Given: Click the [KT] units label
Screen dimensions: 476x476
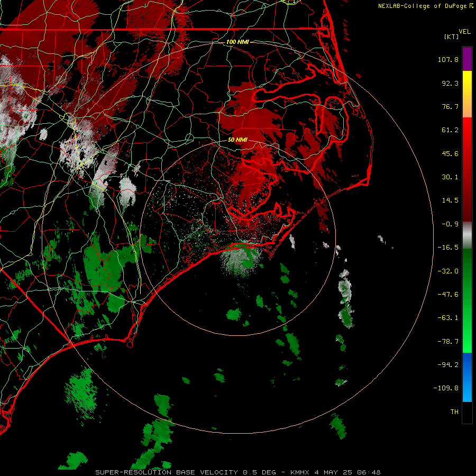Looking at the screenshot, I should 452,36.
